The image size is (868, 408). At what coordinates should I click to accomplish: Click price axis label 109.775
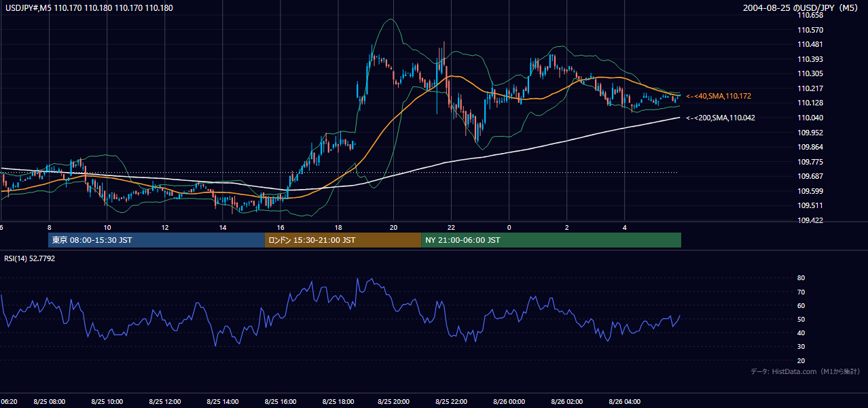pyautogui.click(x=810, y=162)
